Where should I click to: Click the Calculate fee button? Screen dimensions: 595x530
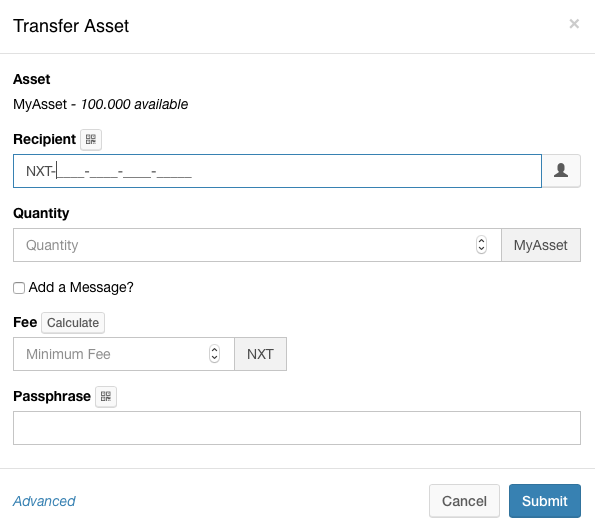pos(73,323)
